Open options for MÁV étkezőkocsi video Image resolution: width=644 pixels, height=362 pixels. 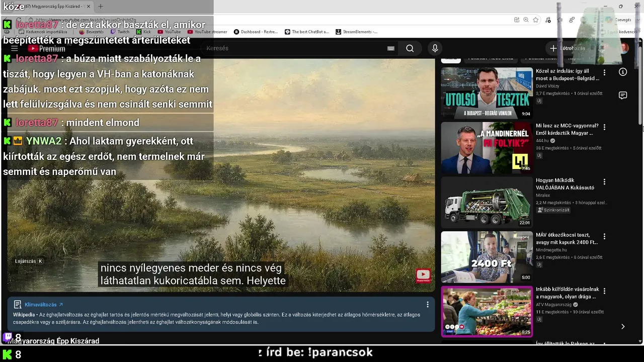pos(604,236)
